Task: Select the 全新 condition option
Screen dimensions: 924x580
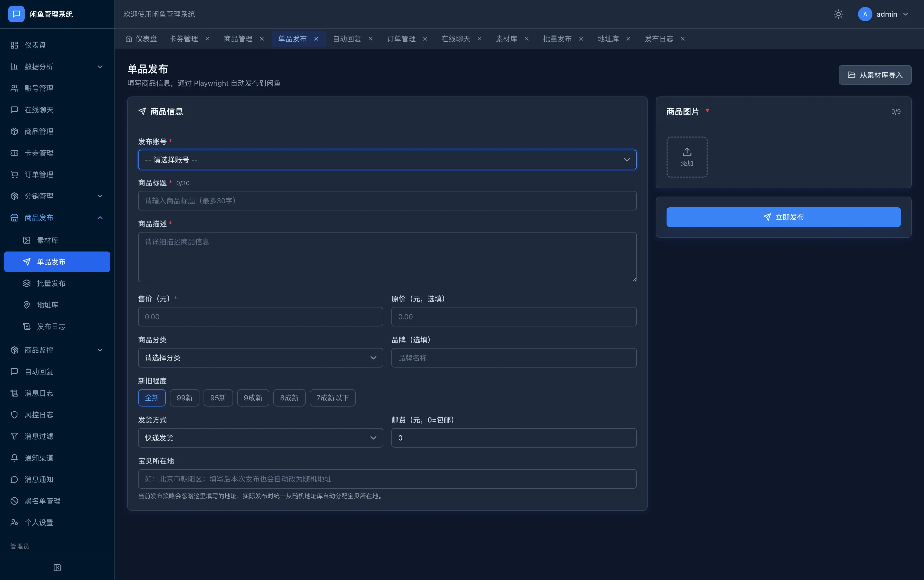Action: point(152,398)
